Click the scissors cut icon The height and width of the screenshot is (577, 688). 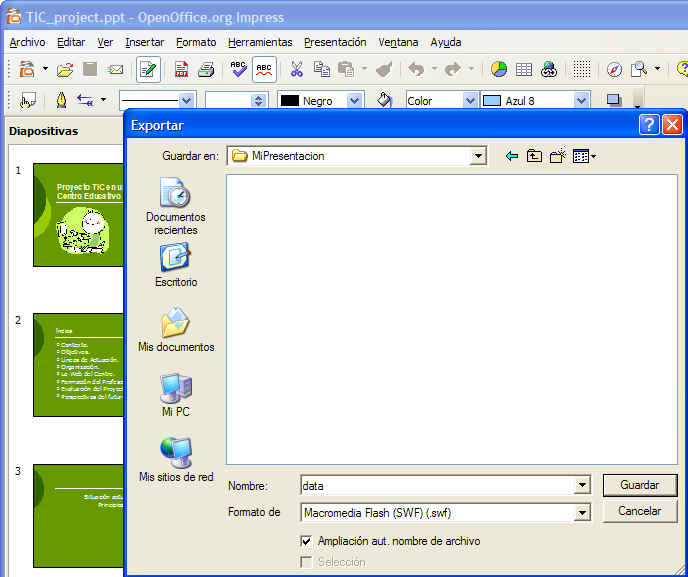pos(296,69)
